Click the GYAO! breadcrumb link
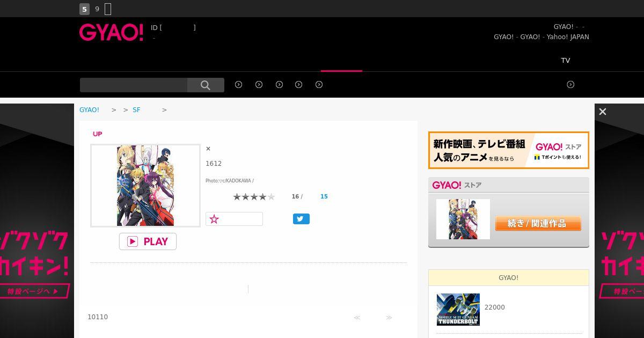This screenshot has width=644, height=338. tap(89, 109)
